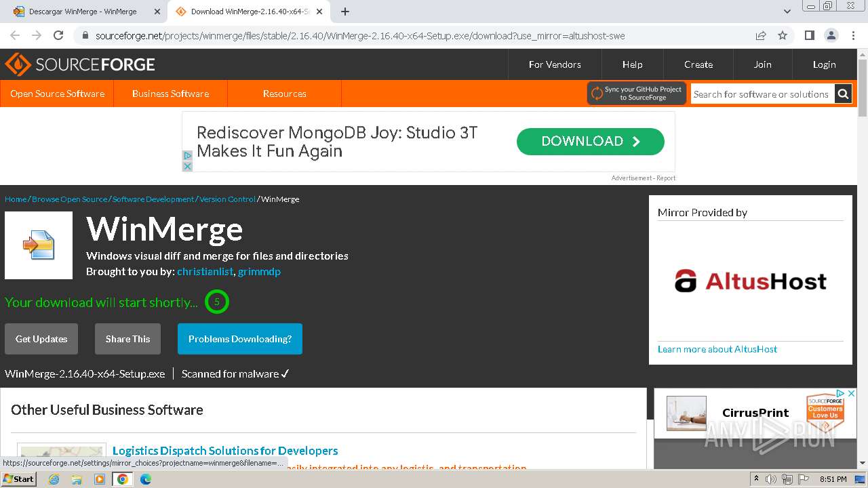Toggle the browser side panel icon
The width and height of the screenshot is (868, 488).
point(809,35)
